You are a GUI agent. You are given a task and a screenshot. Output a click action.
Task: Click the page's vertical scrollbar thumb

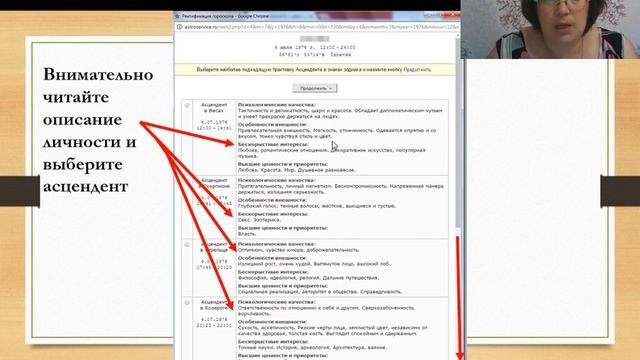[458, 133]
